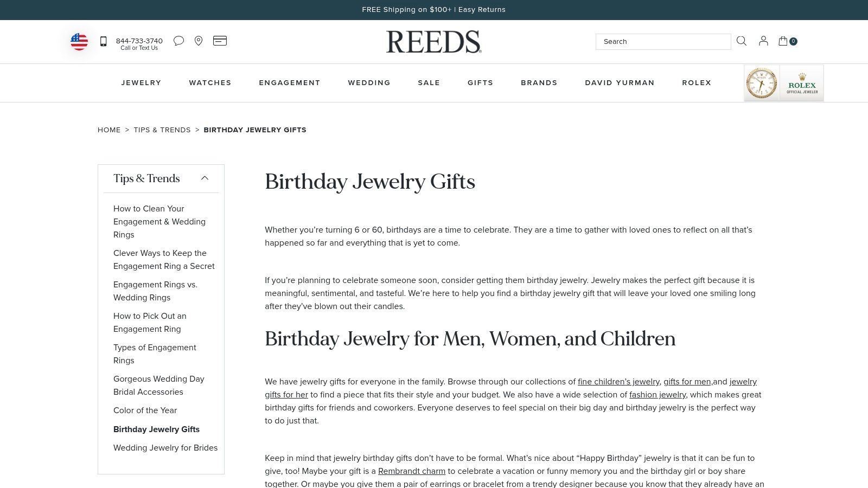
Task: Open Color of the Year sidebar article
Action: pos(145,410)
